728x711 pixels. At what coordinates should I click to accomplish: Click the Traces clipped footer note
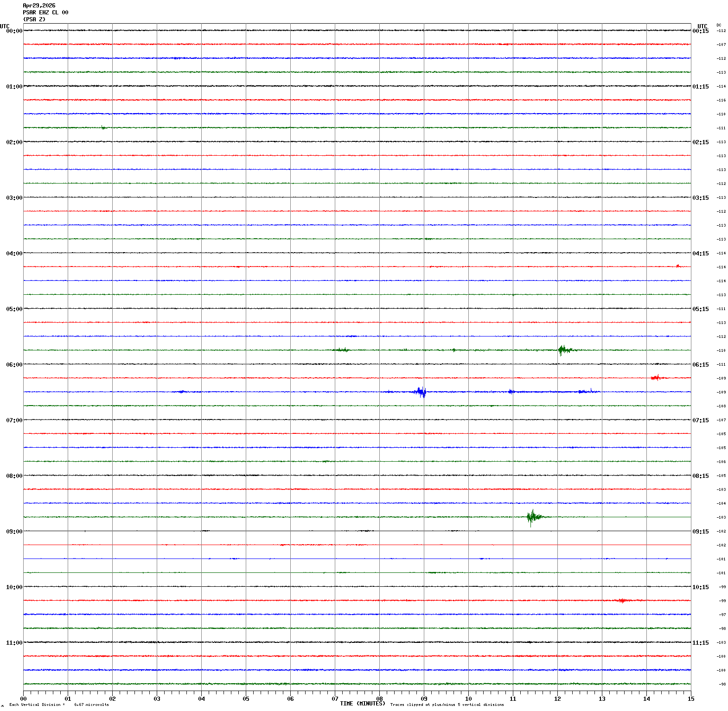(447, 705)
